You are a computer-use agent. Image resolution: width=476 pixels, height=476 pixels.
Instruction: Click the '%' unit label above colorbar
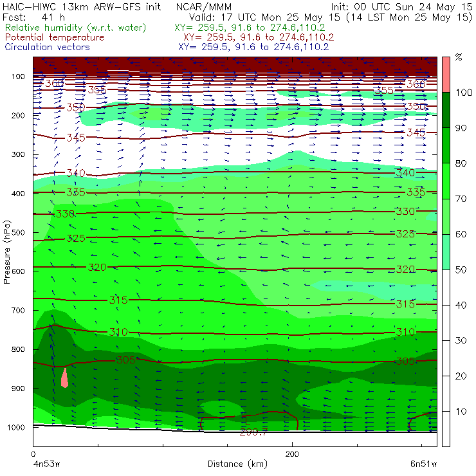click(x=459, y=57)
